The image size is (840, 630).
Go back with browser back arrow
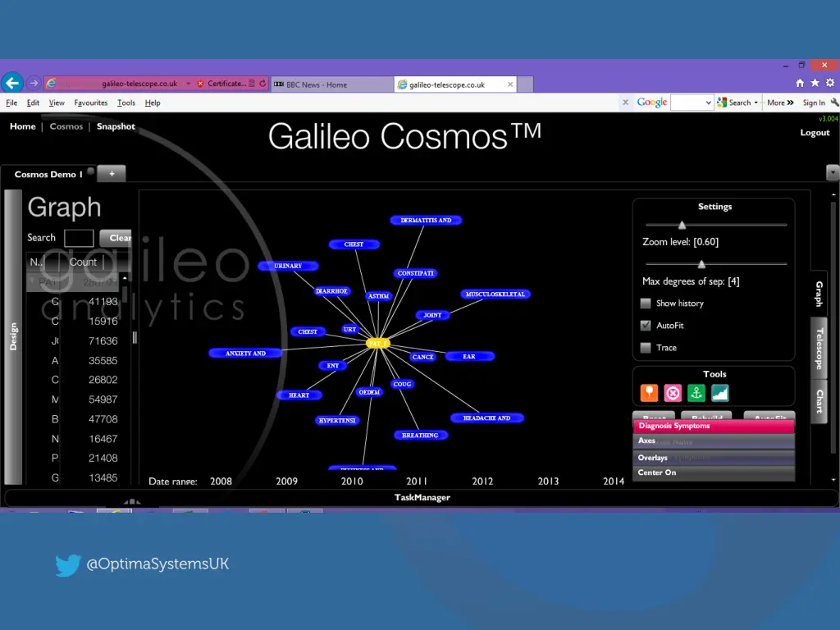click(x=12, y=83)
